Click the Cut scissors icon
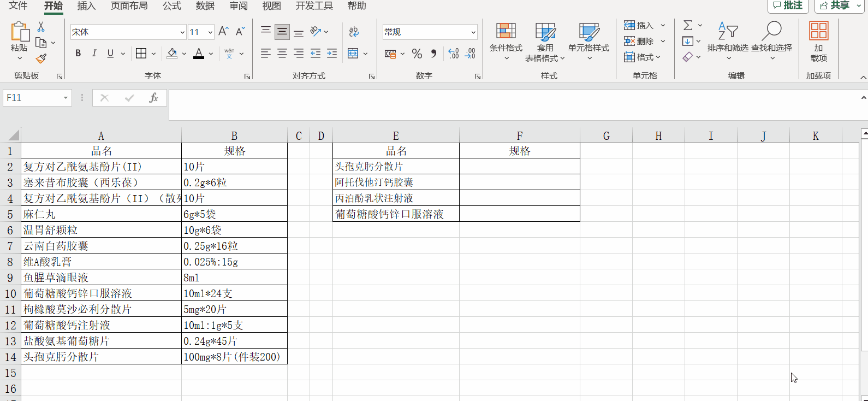Screen dimensions: 868x401 pyautogui.click(x=41, y=26)
